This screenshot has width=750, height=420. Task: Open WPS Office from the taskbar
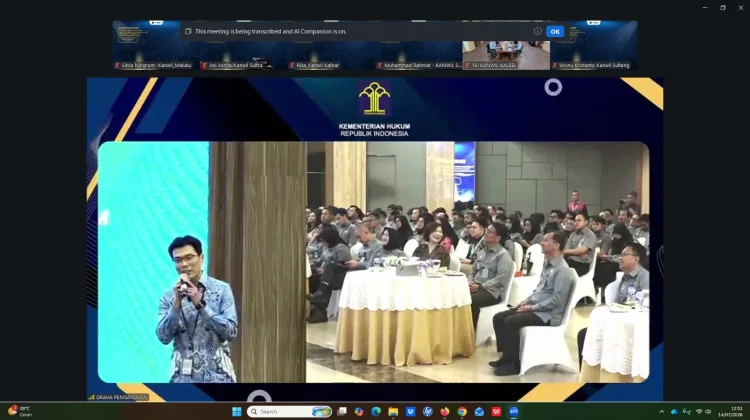pos(496,411)
